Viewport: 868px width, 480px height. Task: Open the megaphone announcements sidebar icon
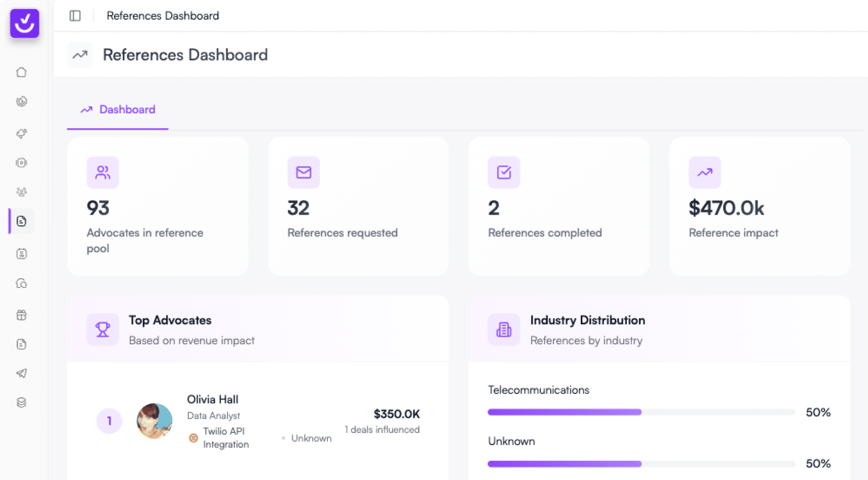click(21, 133)
